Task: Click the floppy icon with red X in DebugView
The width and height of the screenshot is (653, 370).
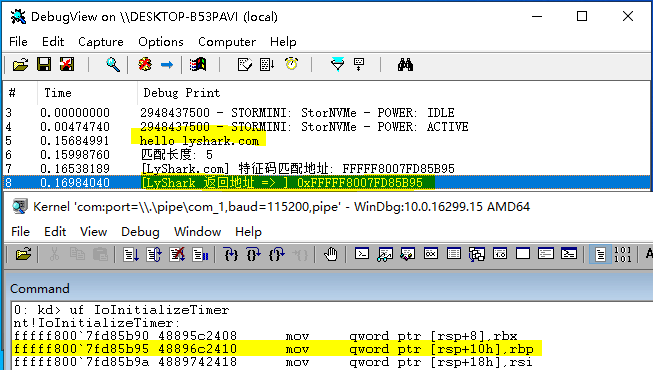Action: click(67, 65)
